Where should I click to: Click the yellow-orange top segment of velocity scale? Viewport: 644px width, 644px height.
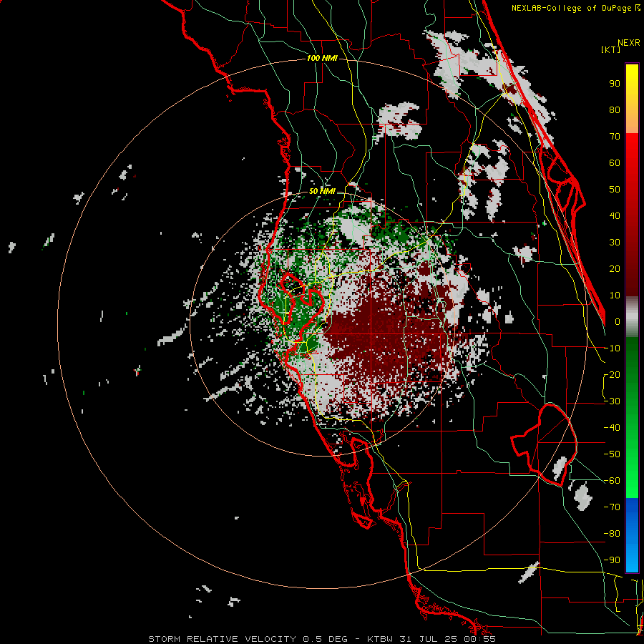632,99
